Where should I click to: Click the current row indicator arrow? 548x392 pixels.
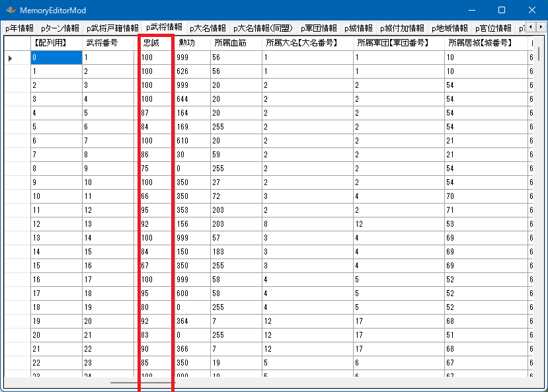coord(11,58)
